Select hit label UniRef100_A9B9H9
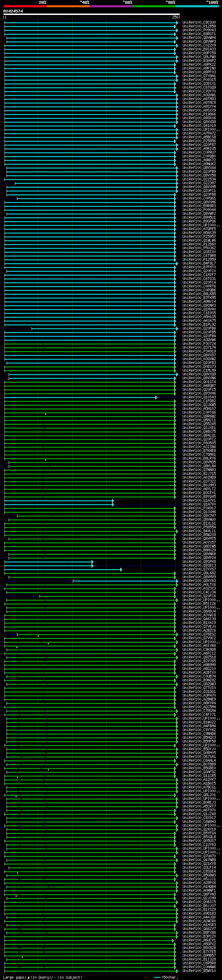The width and height of the screenshot is (222, 980). click(199, 665)
